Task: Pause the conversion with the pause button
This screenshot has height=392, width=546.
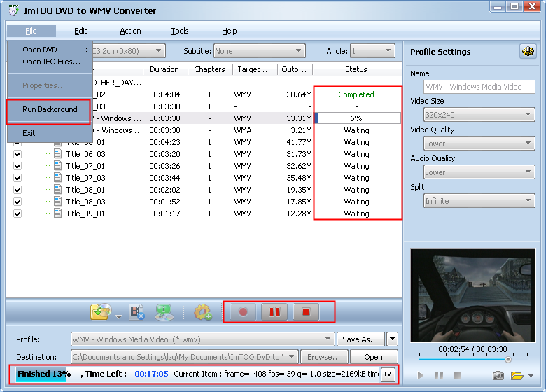Action: pos(274,312)
